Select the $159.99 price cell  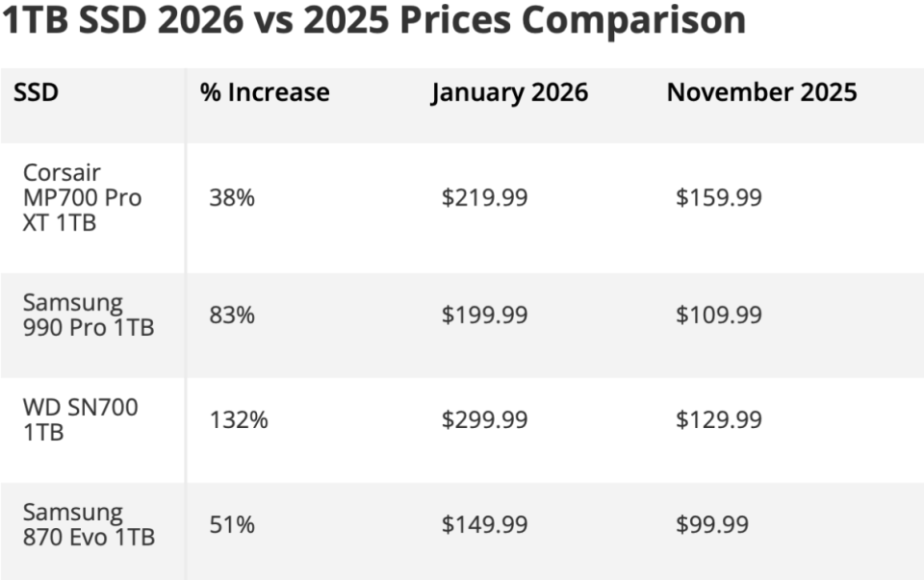tap(719, 198)
